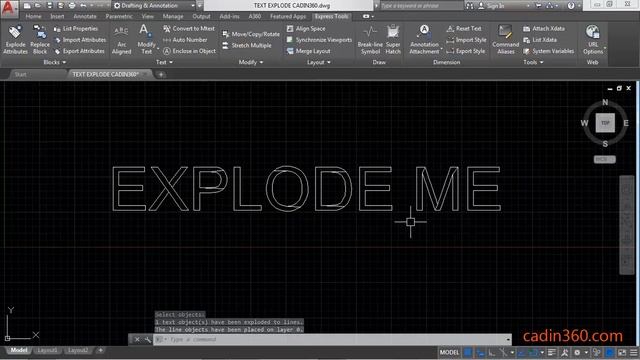Click Synchronize Viewports

point(319,40)
